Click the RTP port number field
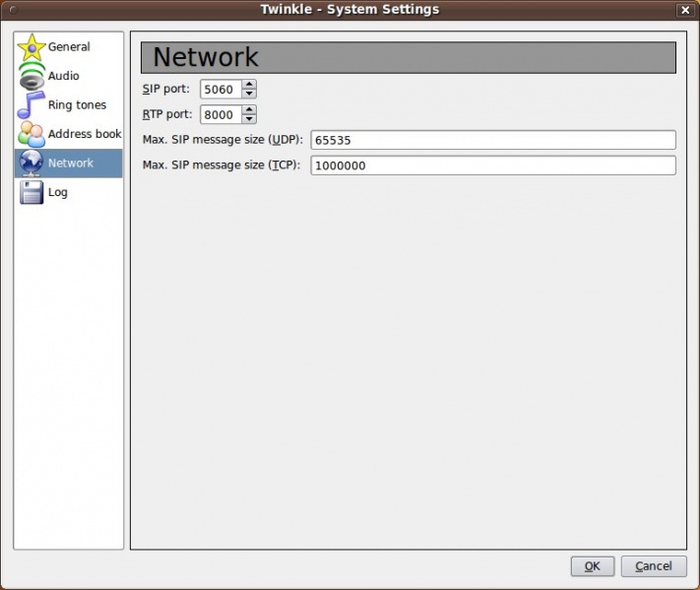 point(221,114)
